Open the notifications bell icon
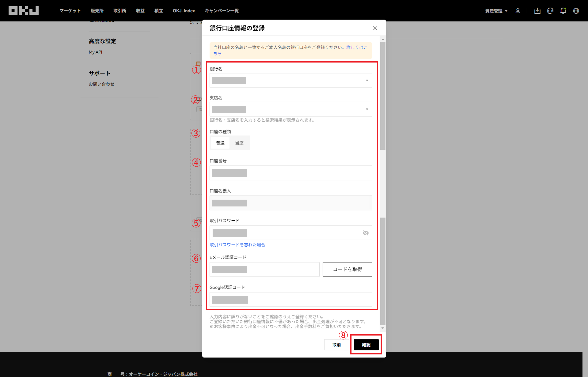 [563, 11]
